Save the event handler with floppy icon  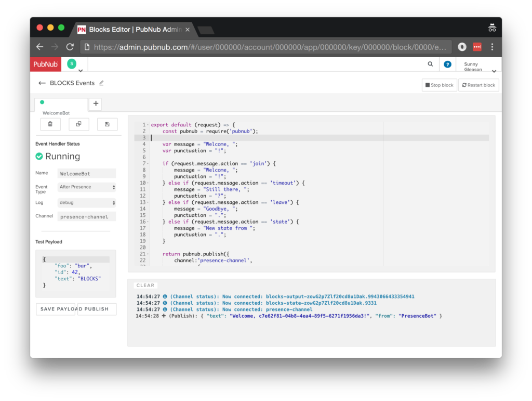[107, 124]
